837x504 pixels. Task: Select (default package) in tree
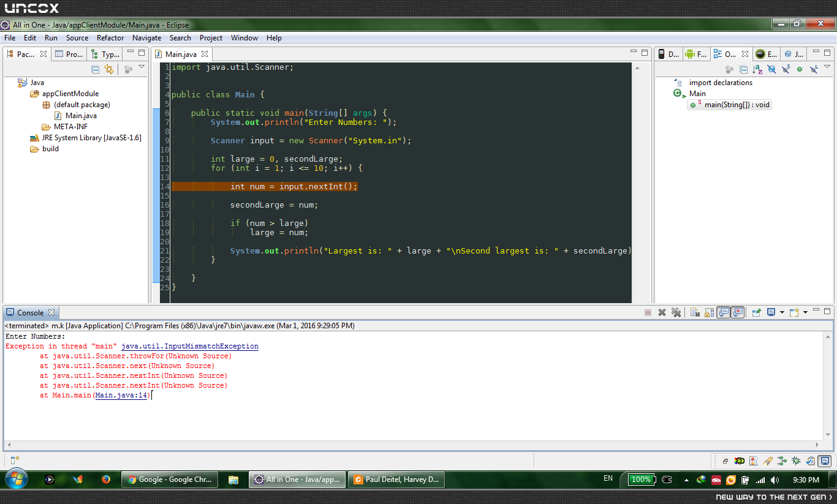82,105
